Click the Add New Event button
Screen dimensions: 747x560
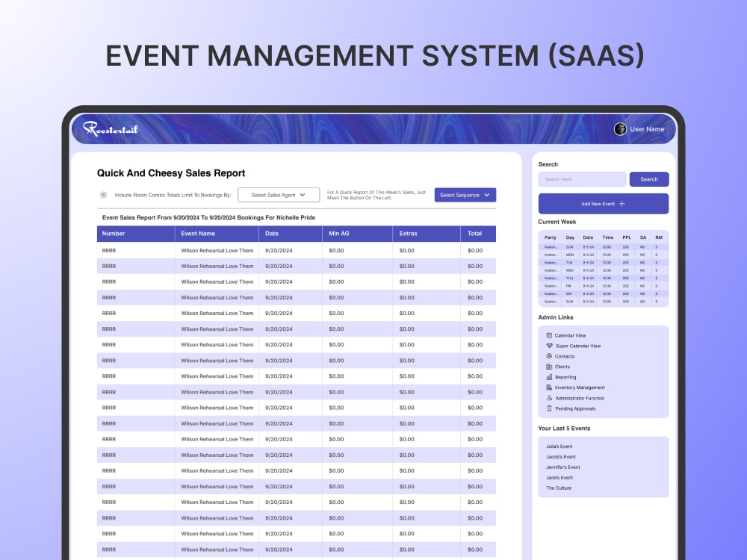point(603,204)
